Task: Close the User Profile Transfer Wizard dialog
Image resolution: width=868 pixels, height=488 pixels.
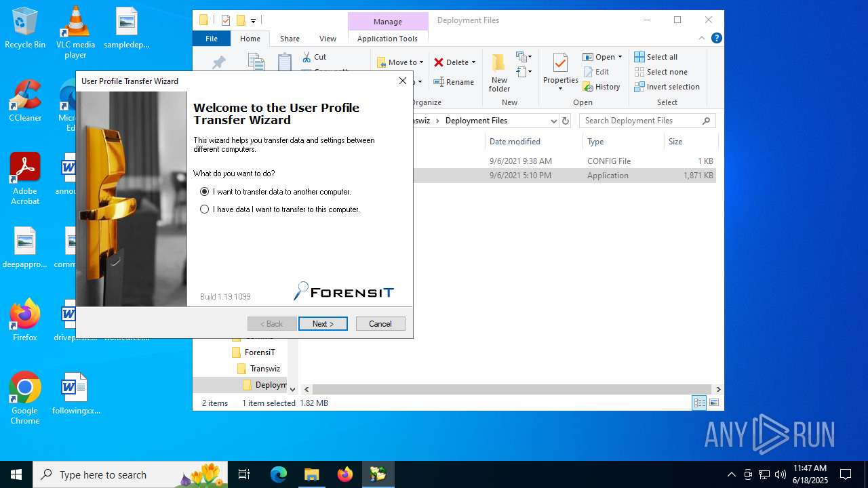Action: tap(403, 81)
